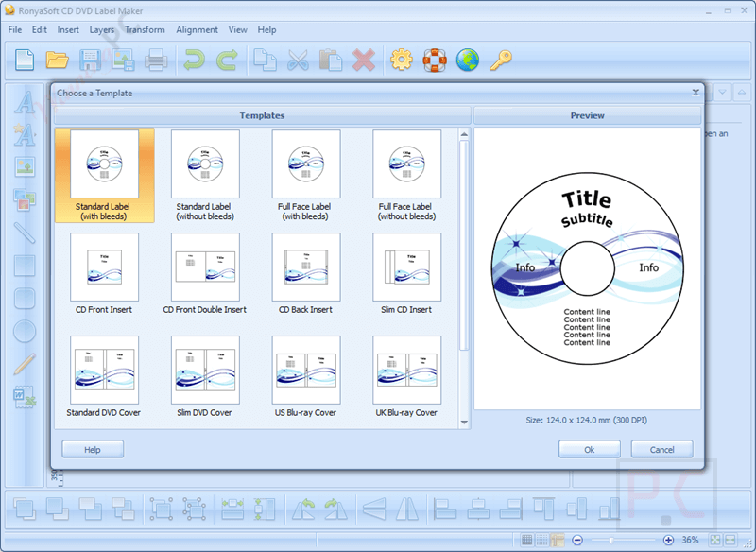
Task: Select the Line drawing tool
Action: click(x=25, y=233)
